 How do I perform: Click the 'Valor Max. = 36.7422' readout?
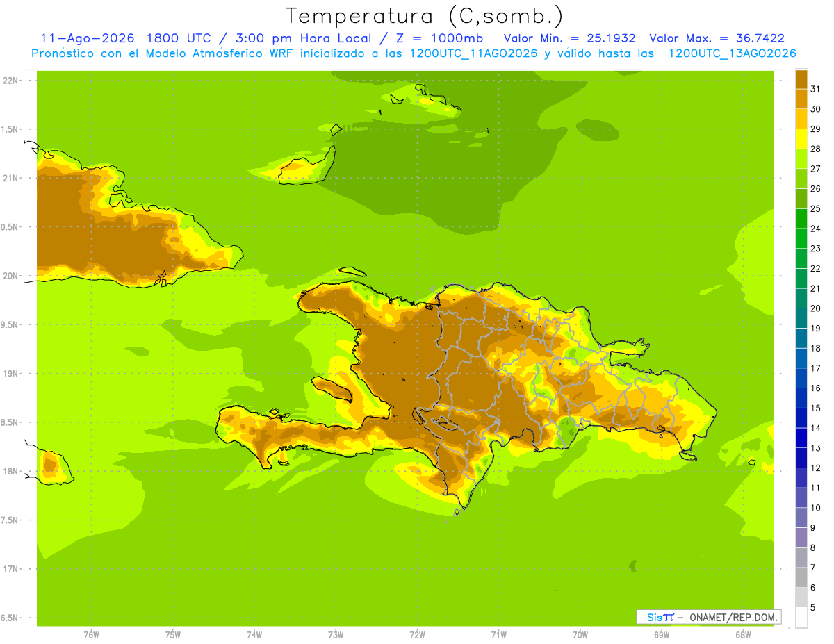click(x=717, y=38)
